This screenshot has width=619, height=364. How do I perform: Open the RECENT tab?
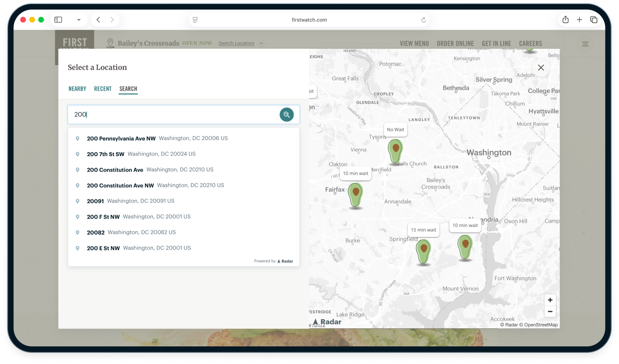(x=102, y=88)
